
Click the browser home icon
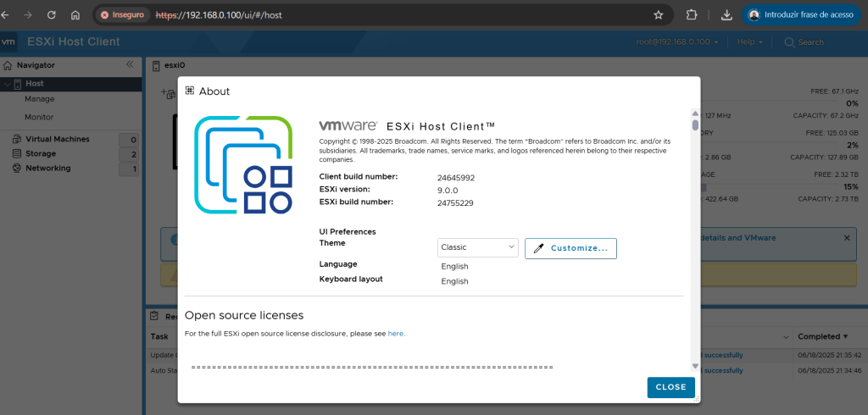[x=75, y=15]
